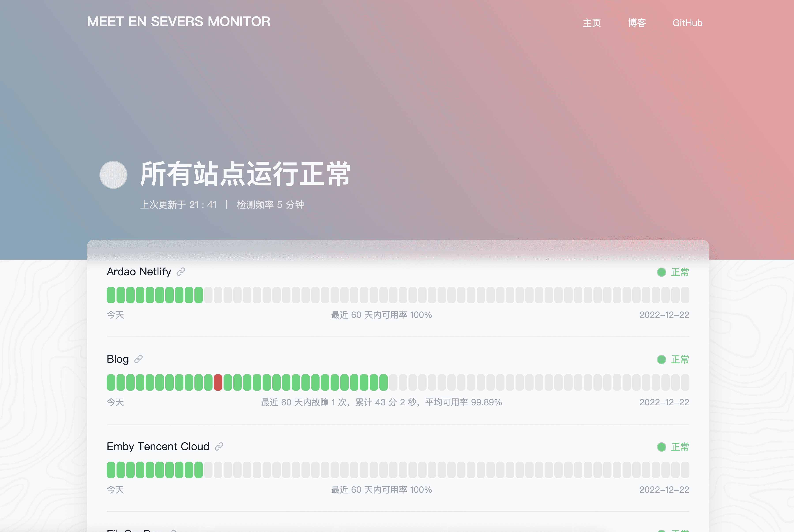Open the link icon beside Ardao Netlify
Viewport: 794px width, 532px height.
pyautogui.click(x=181, y=272)
